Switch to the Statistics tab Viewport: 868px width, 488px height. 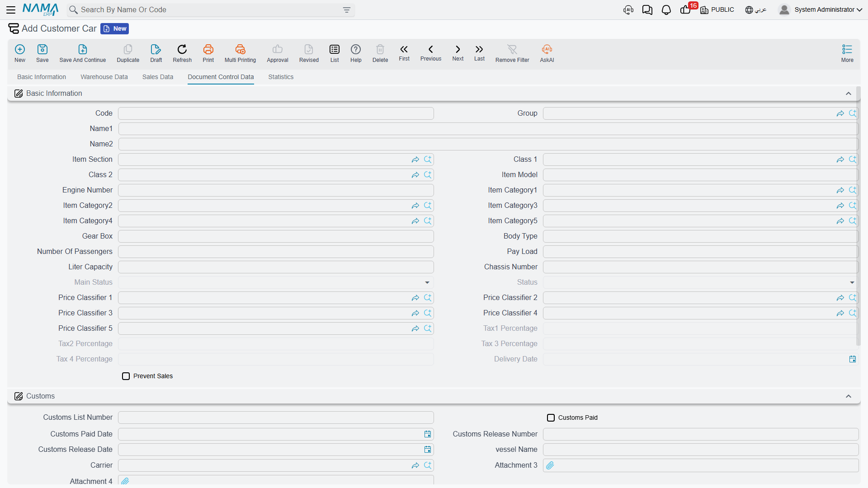tap(281, 77)
